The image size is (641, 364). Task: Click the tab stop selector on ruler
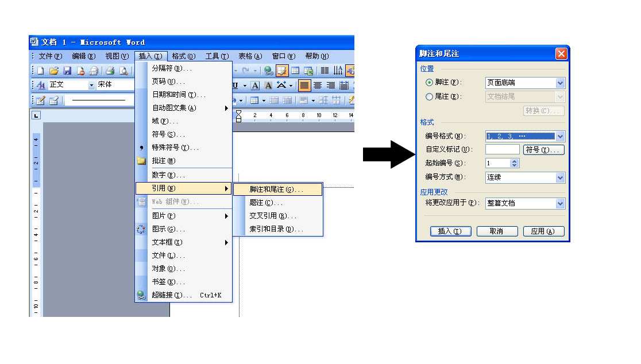pyautogui.click(x=36, y=115)
